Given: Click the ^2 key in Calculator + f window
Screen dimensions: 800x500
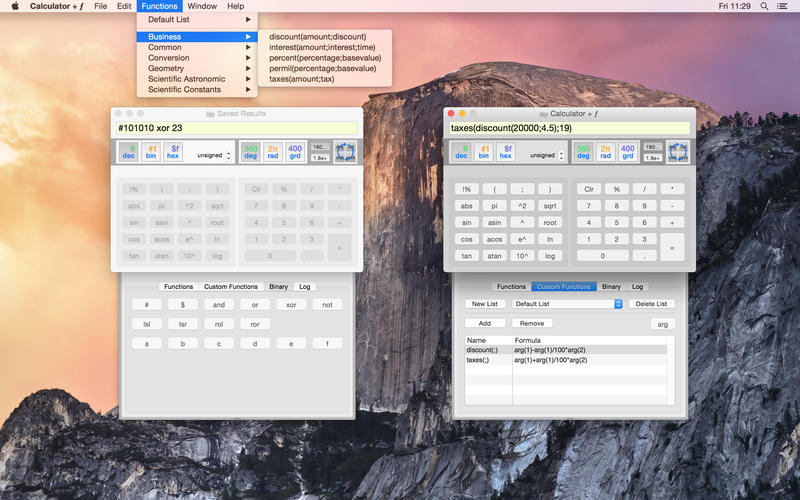Looking at the screenshot, I should (x=522, y=206).
